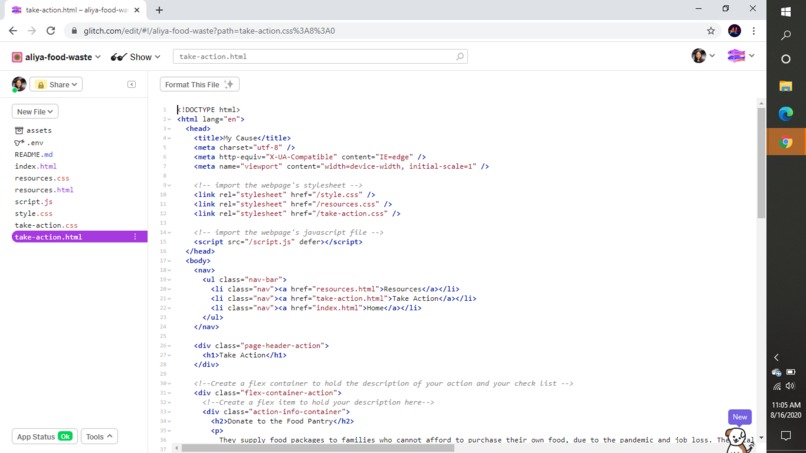Open the notification center icon
The height and width of the screenshot is (453, 806).
click(x=786, y=436)
